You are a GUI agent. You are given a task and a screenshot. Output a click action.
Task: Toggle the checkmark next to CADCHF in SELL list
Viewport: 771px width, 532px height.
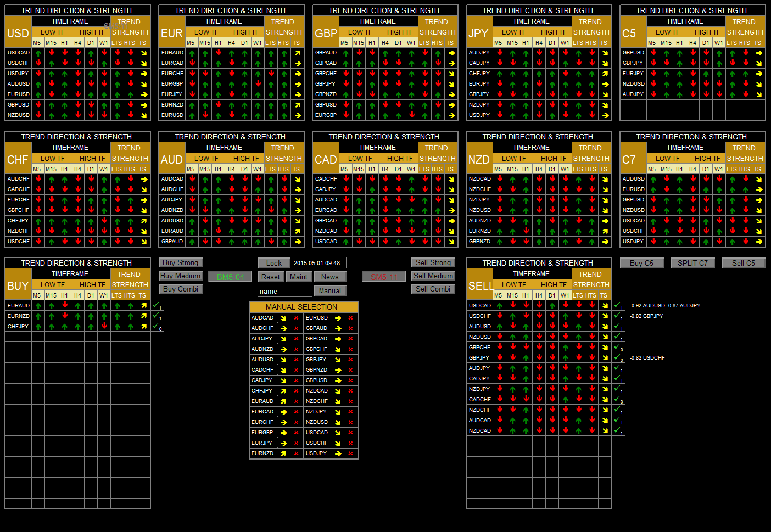click(617, 399)
